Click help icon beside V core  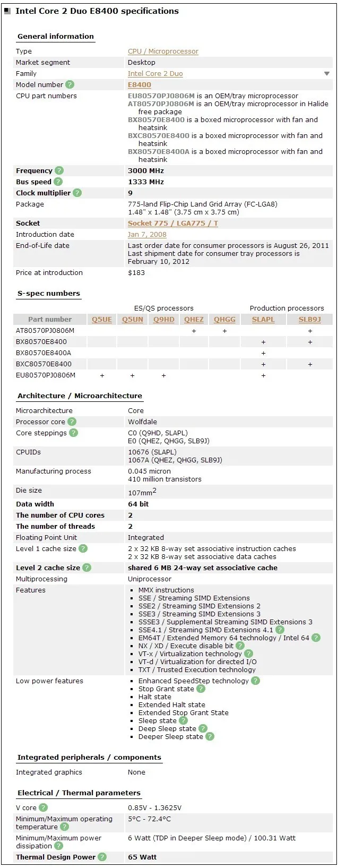44,807
